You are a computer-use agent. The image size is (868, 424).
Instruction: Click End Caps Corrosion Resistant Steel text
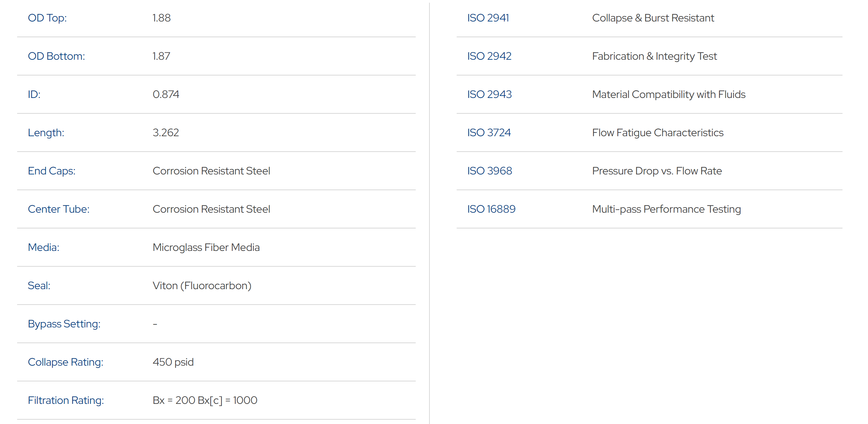click(211, 171)
